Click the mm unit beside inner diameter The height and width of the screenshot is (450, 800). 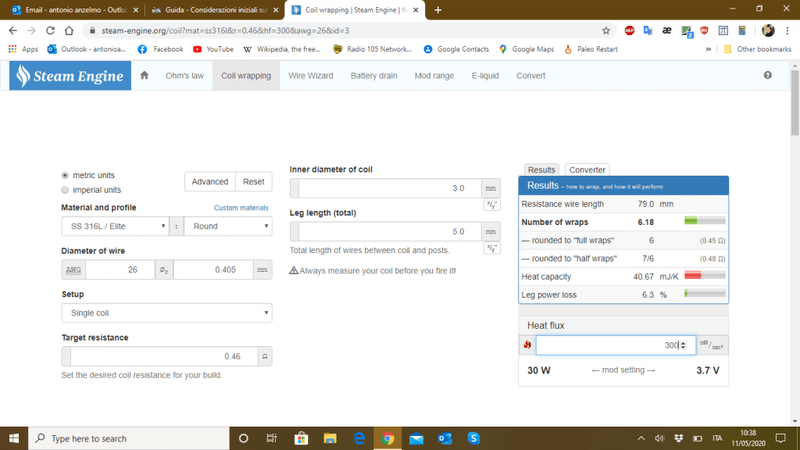[x=490, y=188]
